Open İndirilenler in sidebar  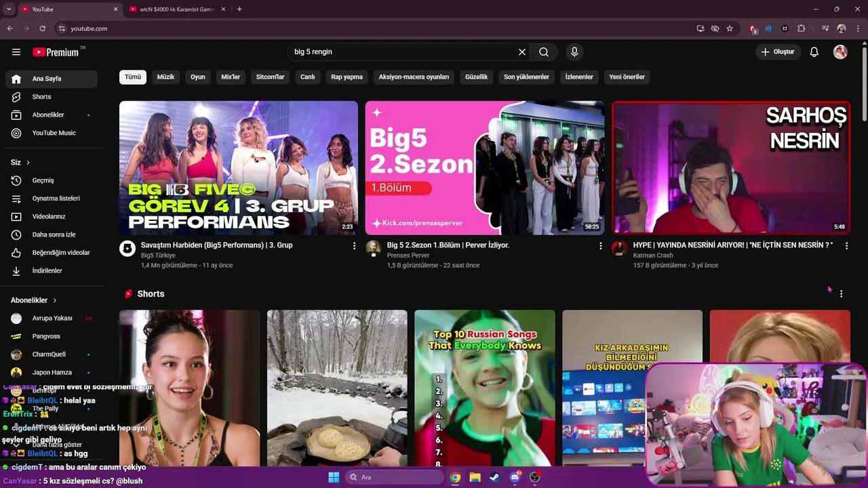coord(52,270)
